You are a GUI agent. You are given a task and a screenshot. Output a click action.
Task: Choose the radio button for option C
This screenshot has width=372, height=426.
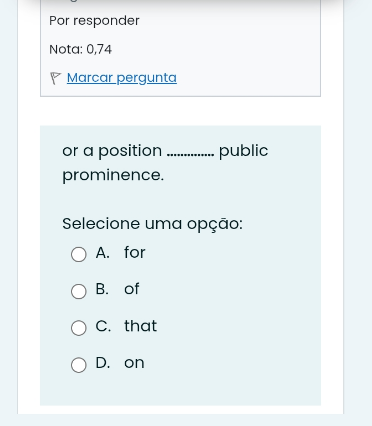[x=79, y=328]
